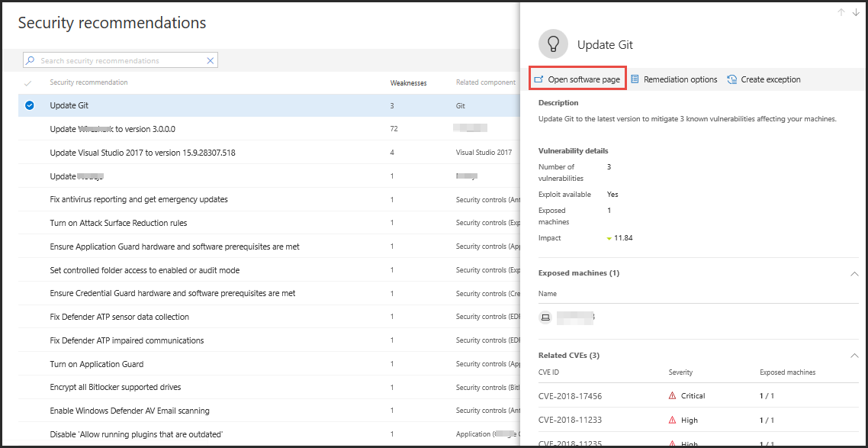Sort by the Security recommendation column header
This screenshot has width=868, height=448.
point(88,82)
